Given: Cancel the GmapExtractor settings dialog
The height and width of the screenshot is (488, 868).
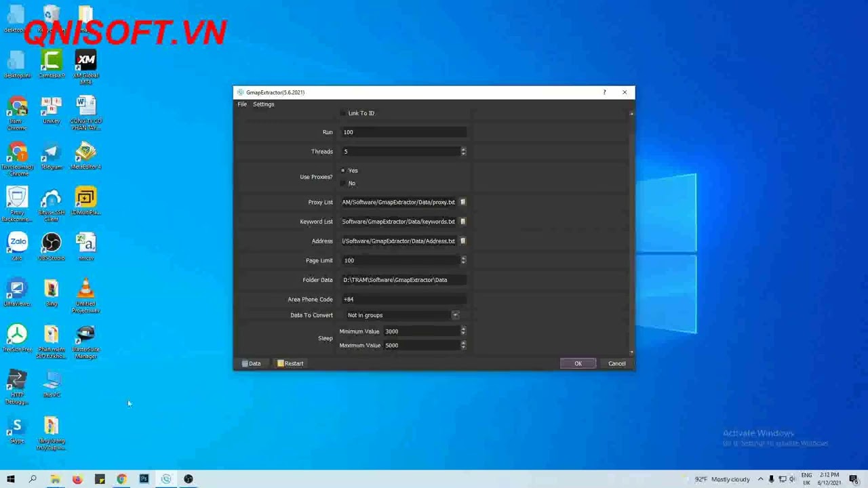Looking at the screenshot, I should (616, 363).
